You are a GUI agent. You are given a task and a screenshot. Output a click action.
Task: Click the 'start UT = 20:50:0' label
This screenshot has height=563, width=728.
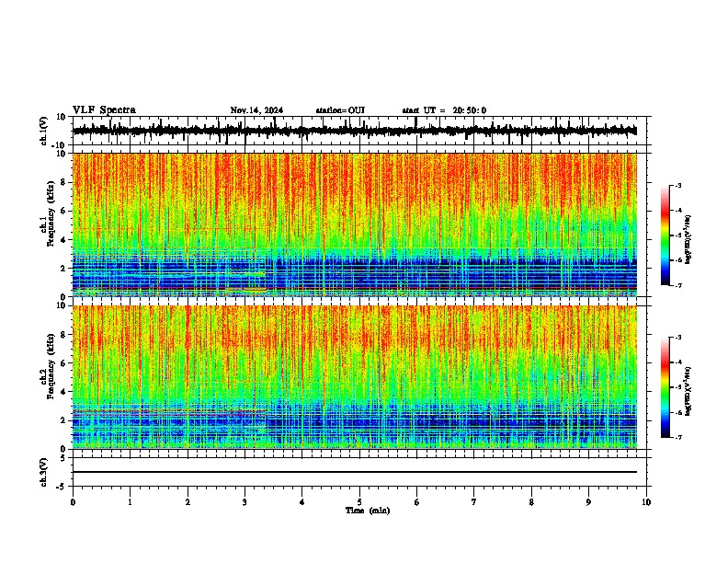[x=444, y=110]
